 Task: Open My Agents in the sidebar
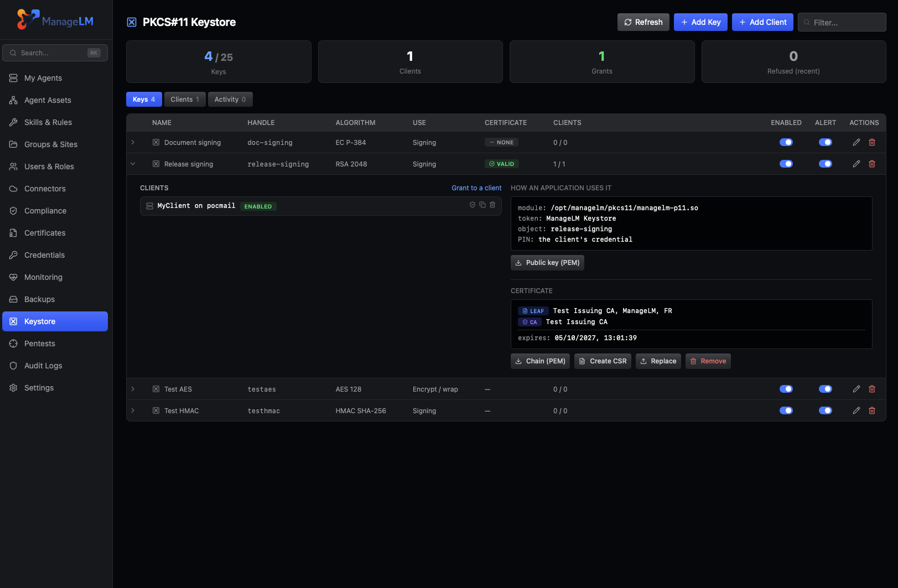[x=55, y=78]
